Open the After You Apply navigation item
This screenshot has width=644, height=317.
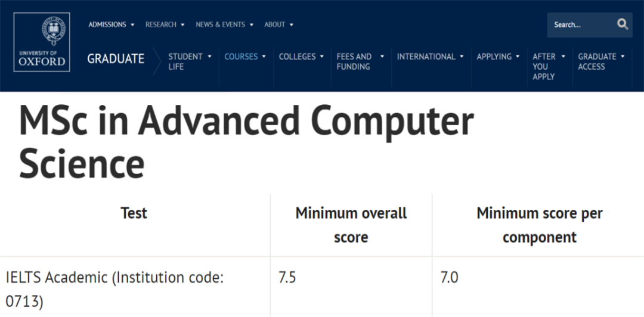click(x=544, y=67)
